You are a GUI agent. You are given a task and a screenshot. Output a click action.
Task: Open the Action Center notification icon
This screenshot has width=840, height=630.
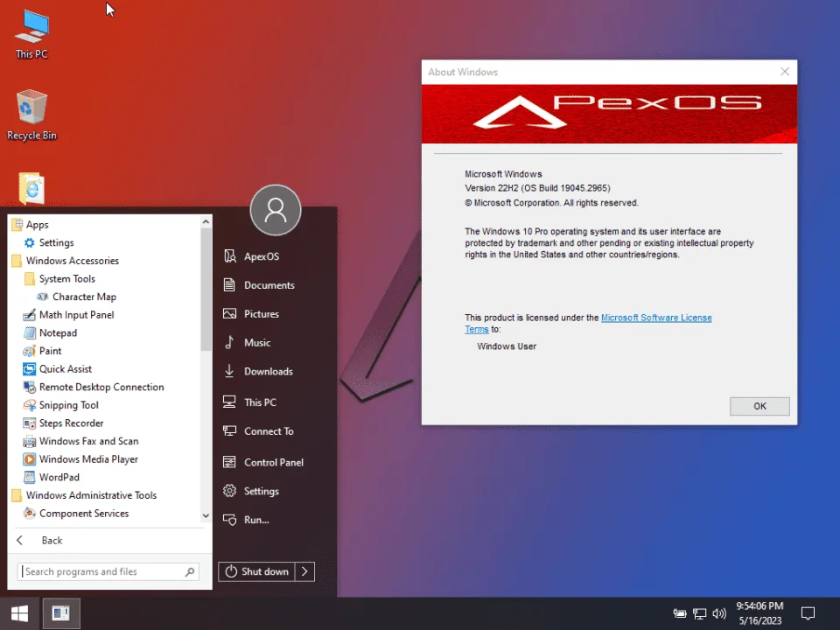[x=808, y=613]
